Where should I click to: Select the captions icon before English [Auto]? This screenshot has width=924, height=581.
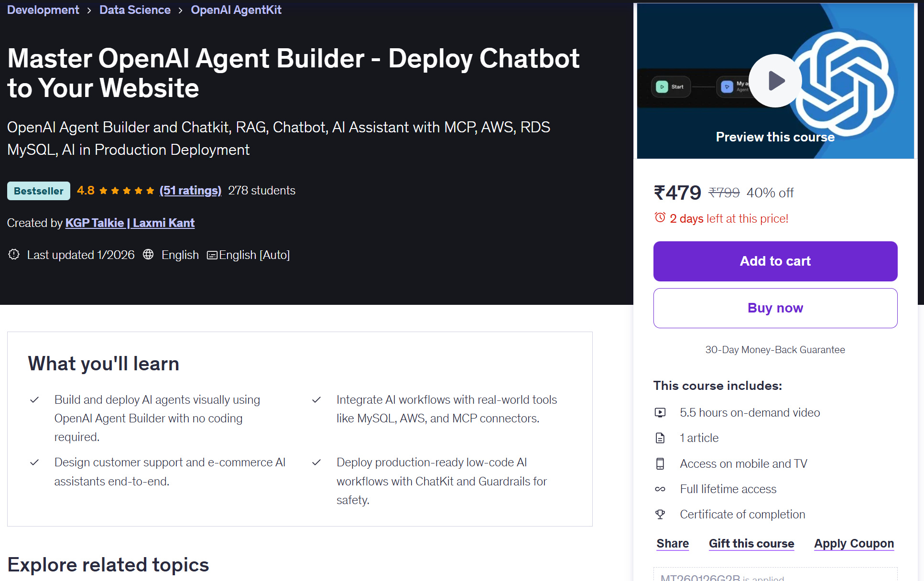tap(212, 255)
